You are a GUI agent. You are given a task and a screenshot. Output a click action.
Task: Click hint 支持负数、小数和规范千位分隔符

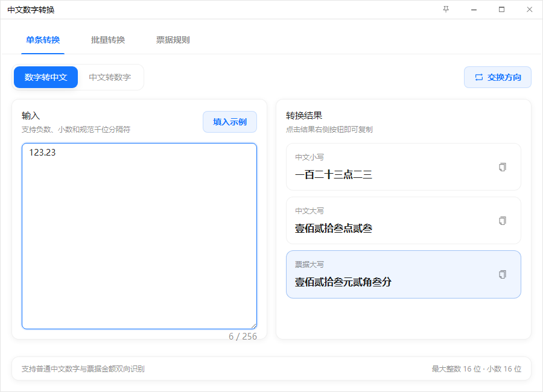coord(76,130)
